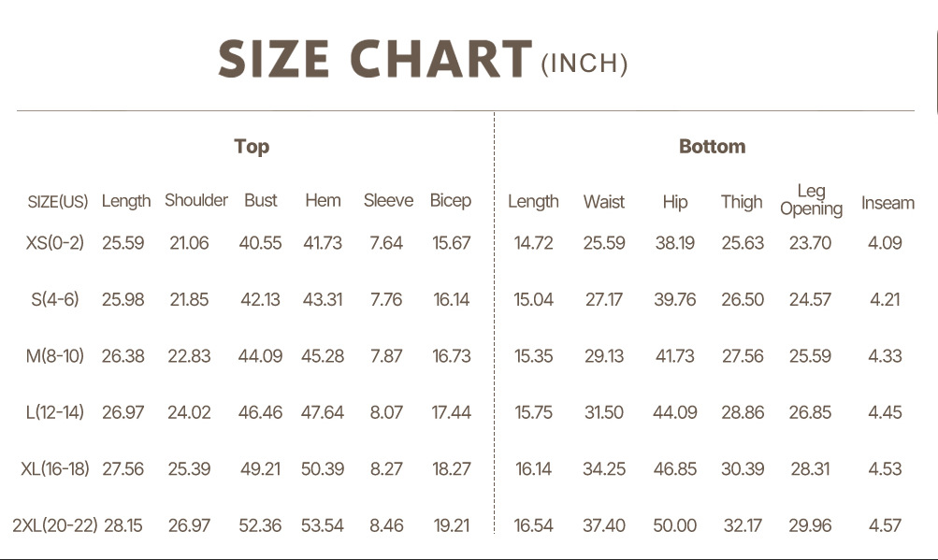This screenshot has width=938, height=560.
Task: Click the Thigh column header
Action: coord(742,202)
